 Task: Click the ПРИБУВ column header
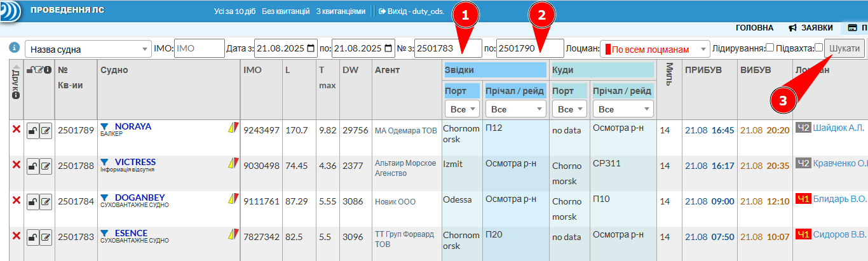click(703, 70)
